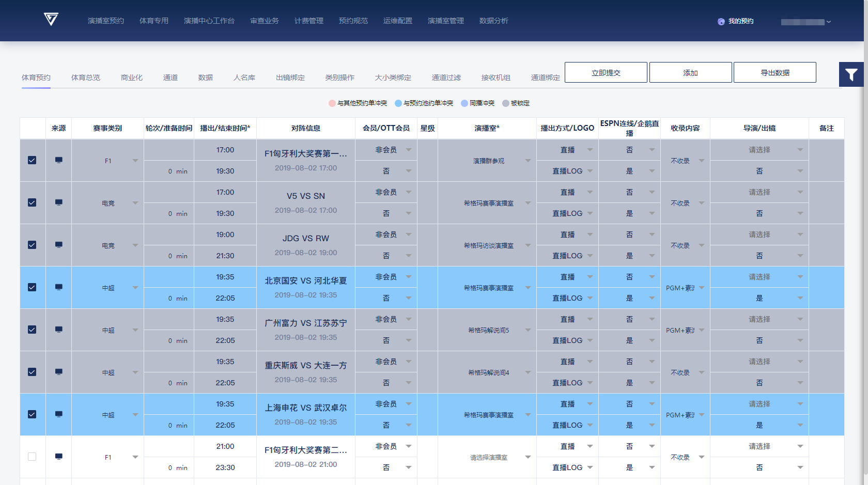Open the 我的预约 link
Viewport: 868px width, 485px height.
(741, 21)
